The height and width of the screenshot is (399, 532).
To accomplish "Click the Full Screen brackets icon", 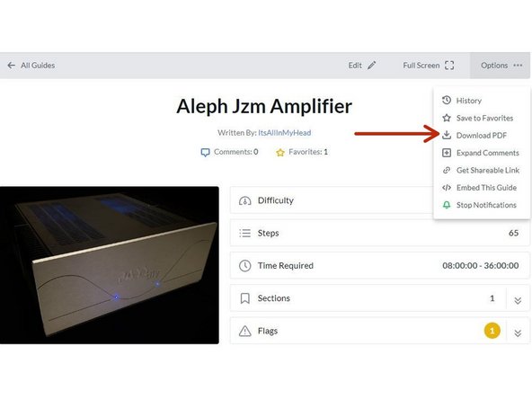I will click(449, 65).
